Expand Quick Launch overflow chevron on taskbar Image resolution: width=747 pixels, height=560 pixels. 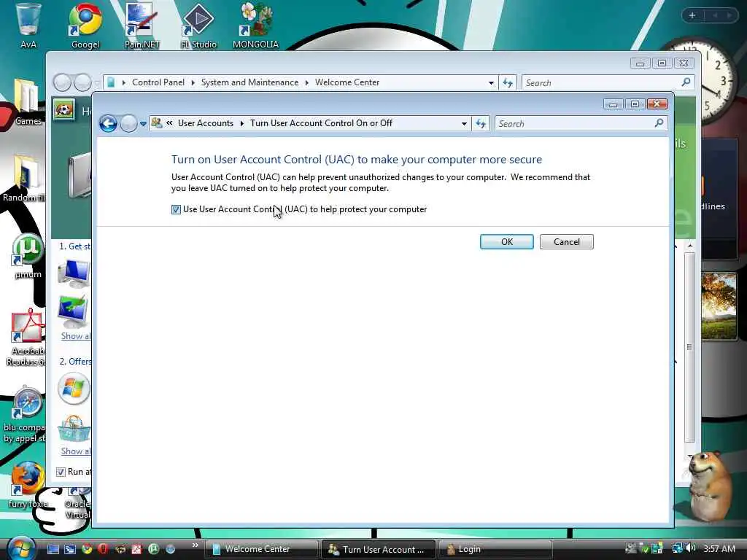196,545
